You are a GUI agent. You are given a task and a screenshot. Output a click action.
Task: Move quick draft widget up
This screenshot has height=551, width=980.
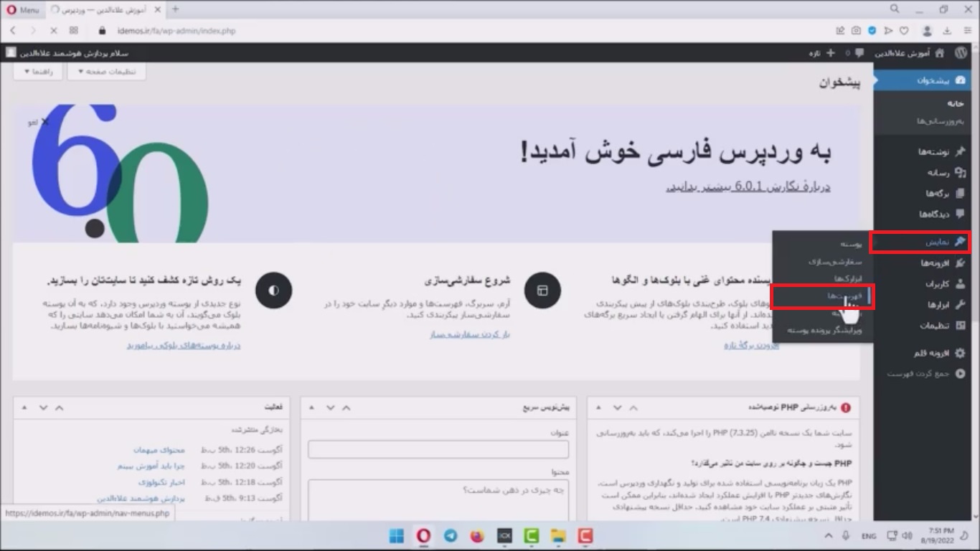tap(346, 408)
